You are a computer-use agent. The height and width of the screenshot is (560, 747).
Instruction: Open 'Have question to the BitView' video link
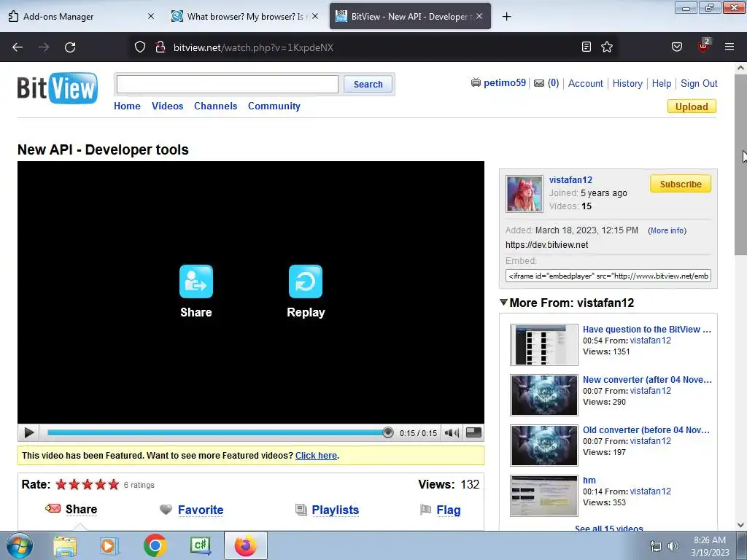click(x=646, y=330)
